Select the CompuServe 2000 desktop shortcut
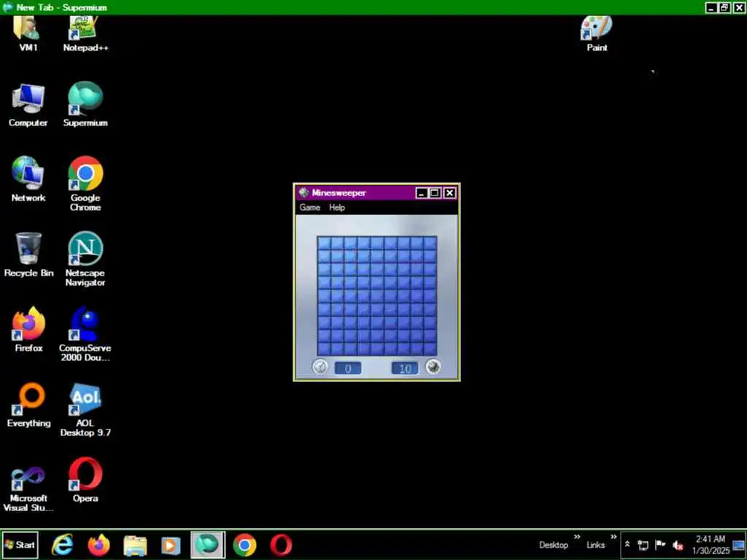 point(85,334)
